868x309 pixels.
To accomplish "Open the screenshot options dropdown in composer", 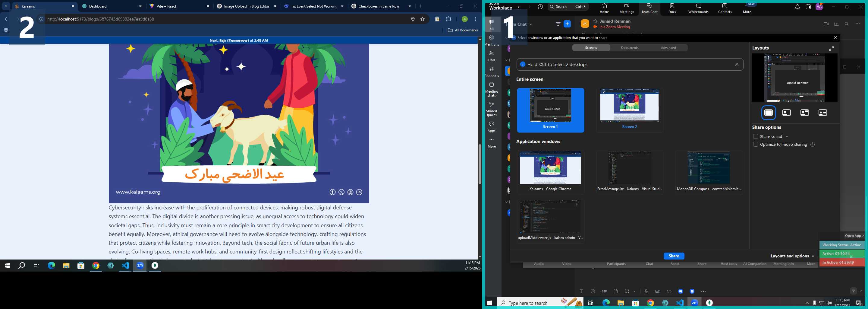I will coord(634,291).
